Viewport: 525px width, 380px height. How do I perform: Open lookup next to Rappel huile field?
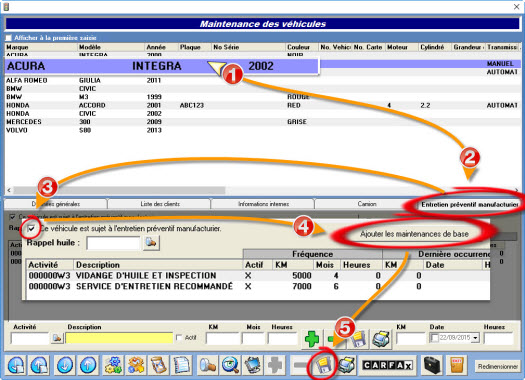[151, 242]
